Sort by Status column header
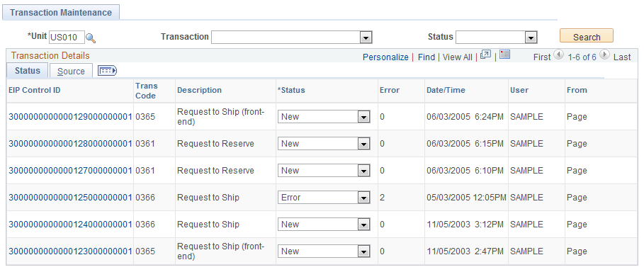 [291, 90]
